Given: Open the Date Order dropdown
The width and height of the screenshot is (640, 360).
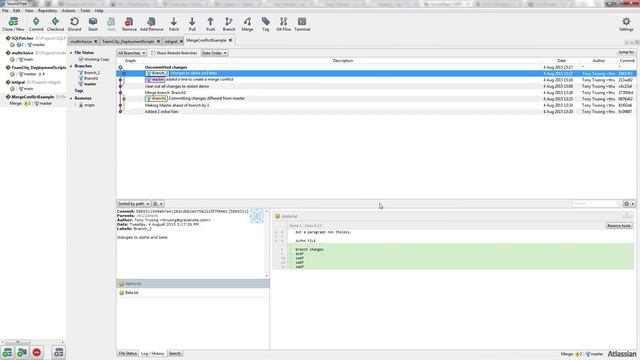Looking at the screenshot, I should [x=214, y=53].
